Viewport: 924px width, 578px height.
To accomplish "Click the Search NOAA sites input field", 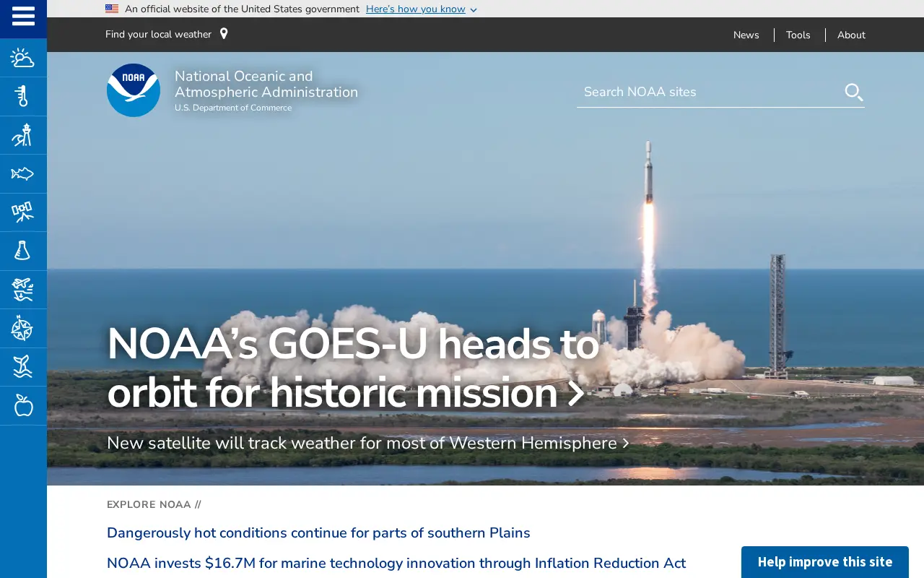I will (710, 92).
